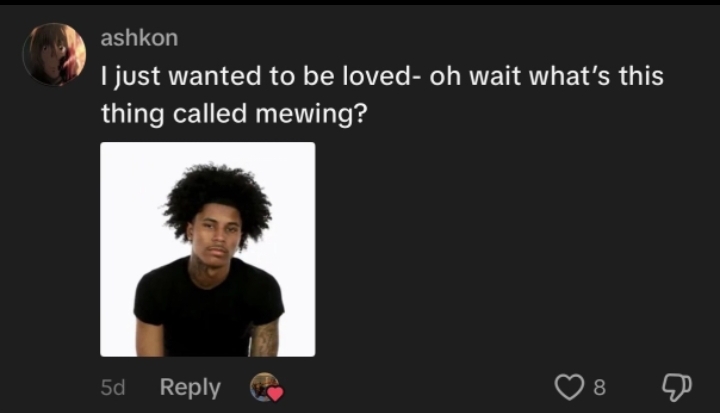Tap the tattooed forearm in the attached photo

point(264,339)
